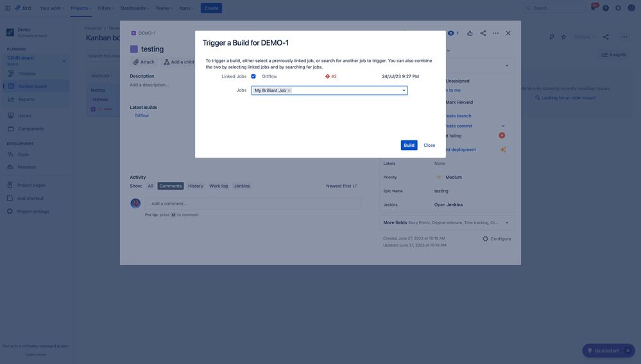The image size is (641, 364).
Task: Click the lightning automation icon on the board
Action: point(551,37)
